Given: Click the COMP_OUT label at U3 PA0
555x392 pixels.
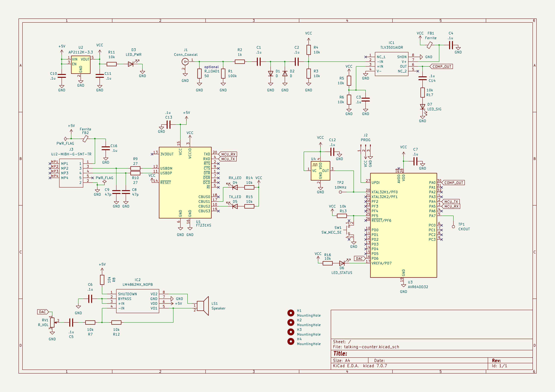Looking at the screenshot, I should tap(453, 183).
